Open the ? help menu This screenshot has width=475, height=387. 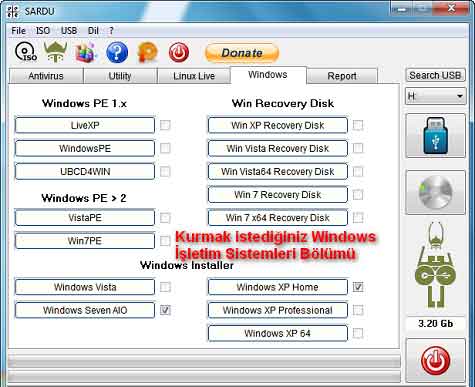[111, 31]
